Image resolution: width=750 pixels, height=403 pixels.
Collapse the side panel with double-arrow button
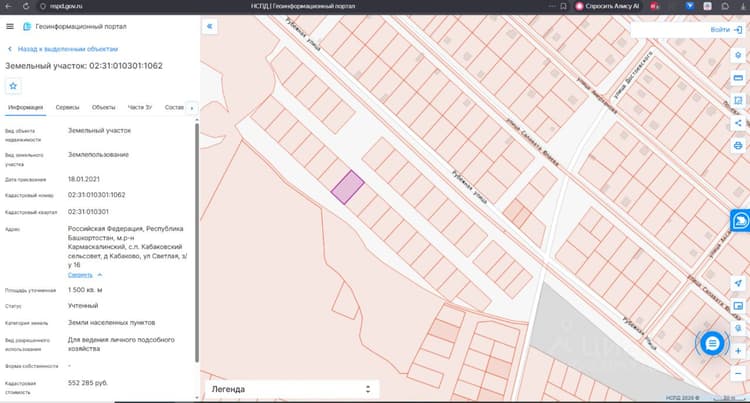click(210, 26)
